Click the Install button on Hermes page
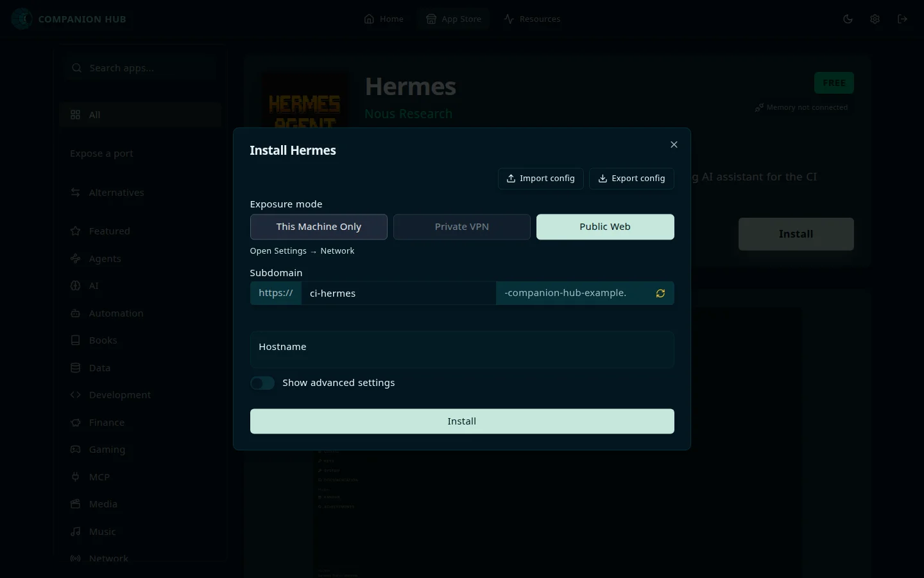The height and width of the screenshot is (578, 924). tap(796, 234)
